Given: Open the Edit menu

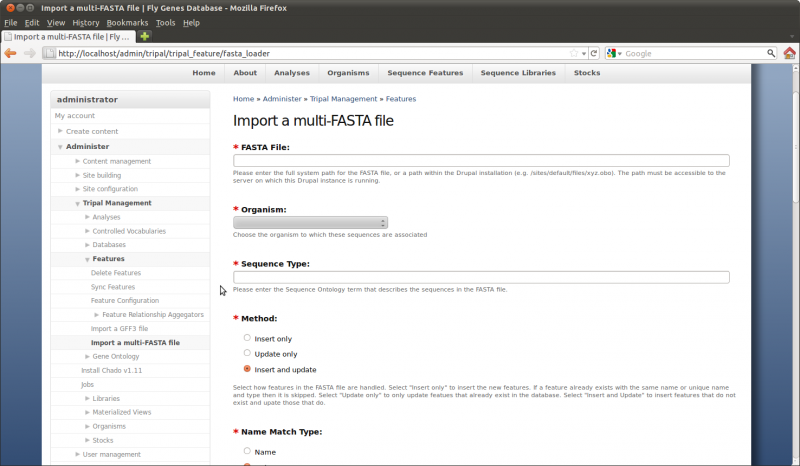Looking at the screenshot, I should click(32, 22).
